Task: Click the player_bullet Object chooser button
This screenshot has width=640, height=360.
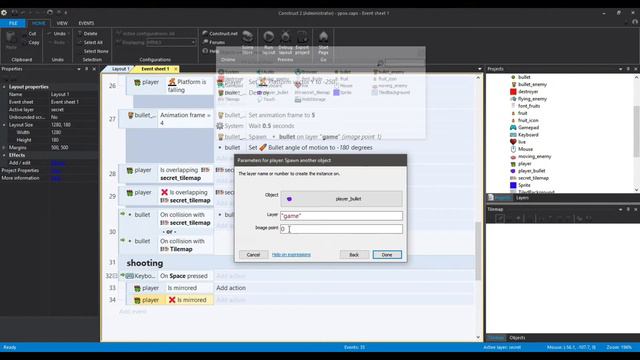Action: (341, 199)
